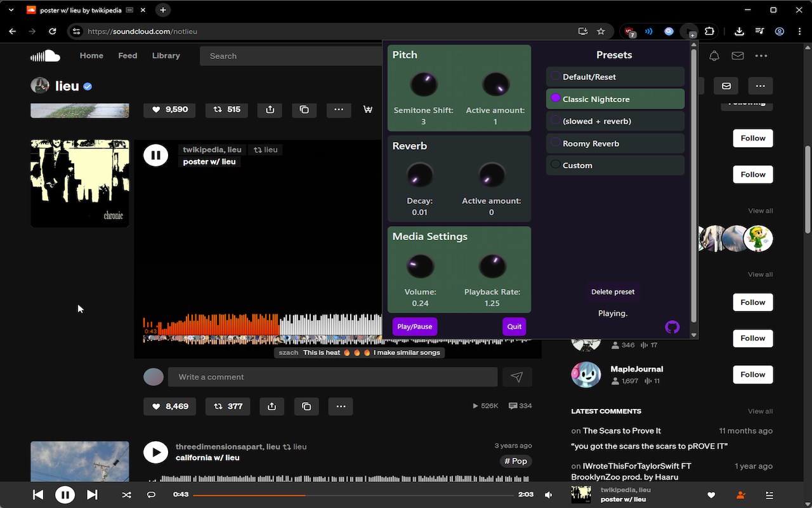This screenshot has height=508, width=812.
Task: Adjust the Volume knob in Media Settings
Action: (420, 267)
